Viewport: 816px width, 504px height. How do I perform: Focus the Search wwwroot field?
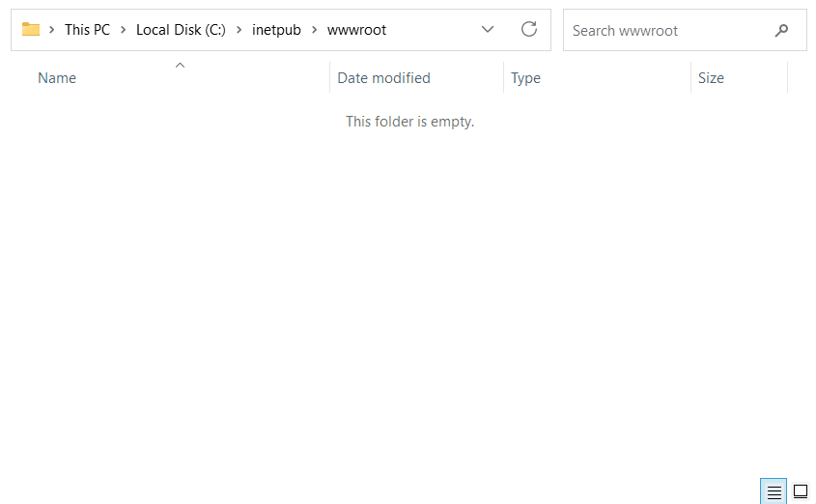click(666, 31)
